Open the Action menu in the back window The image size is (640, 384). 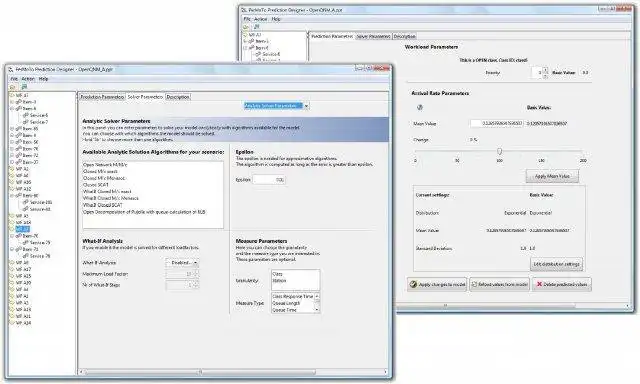(260, 19)
